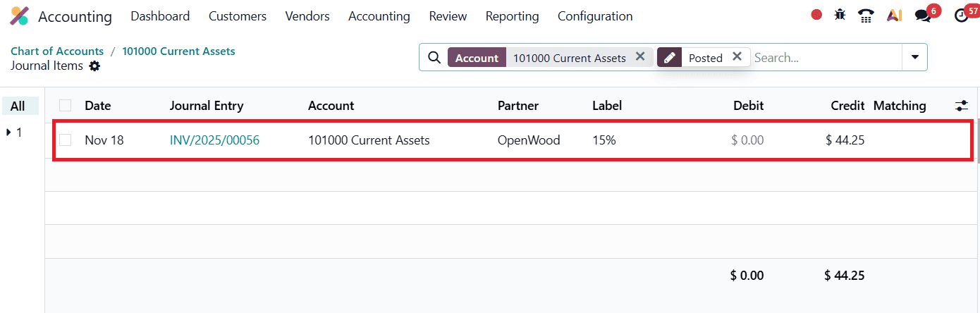The width and height of the screenshot is (980, 313).
Task: Open the Dashboard menu
Action: pos(160,16)
